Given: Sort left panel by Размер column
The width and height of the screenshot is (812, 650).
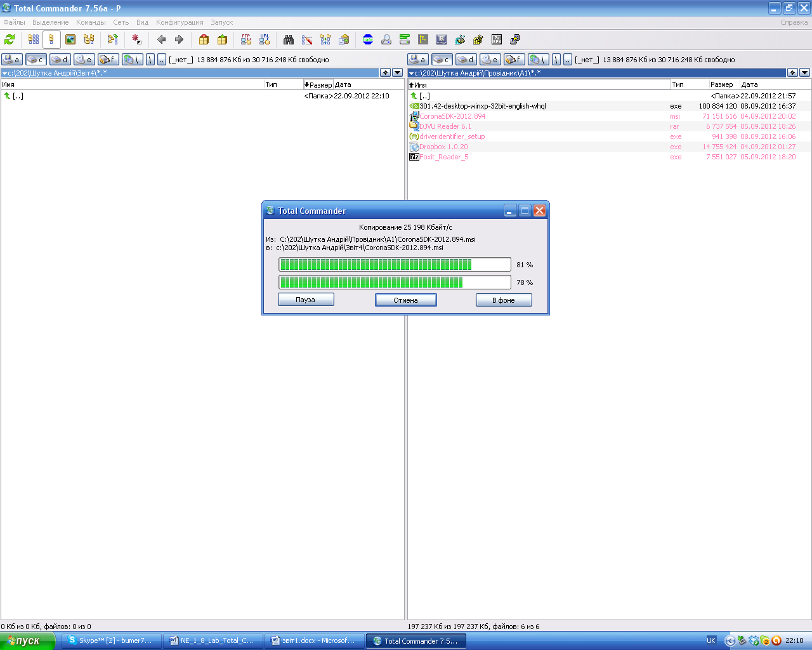Looking at the screenshot, I should [318, 84].
